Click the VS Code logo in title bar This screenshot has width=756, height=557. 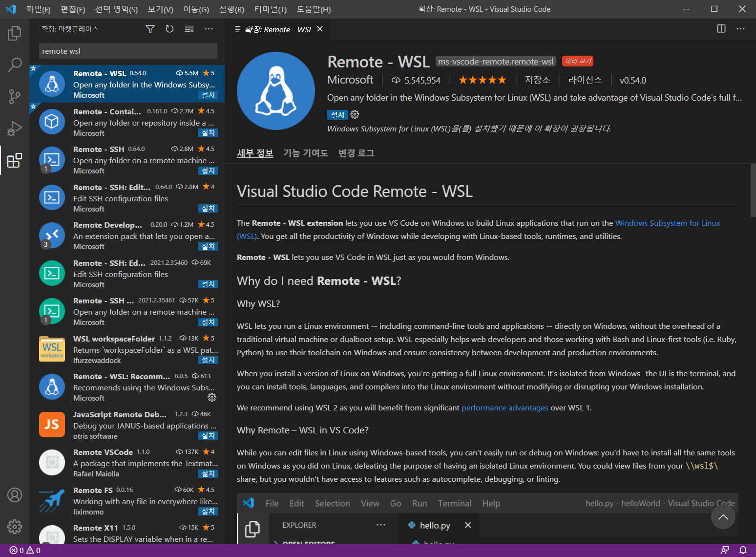pos(11,9)
